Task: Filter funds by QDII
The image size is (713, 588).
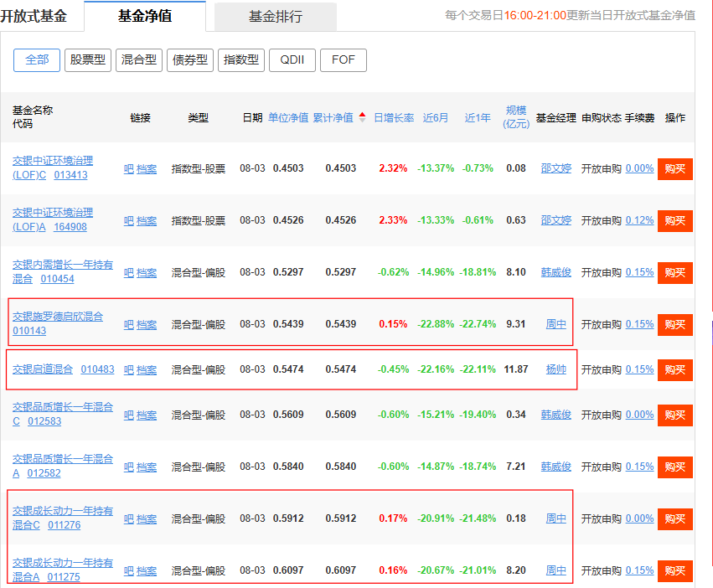Action: (292, 60)
